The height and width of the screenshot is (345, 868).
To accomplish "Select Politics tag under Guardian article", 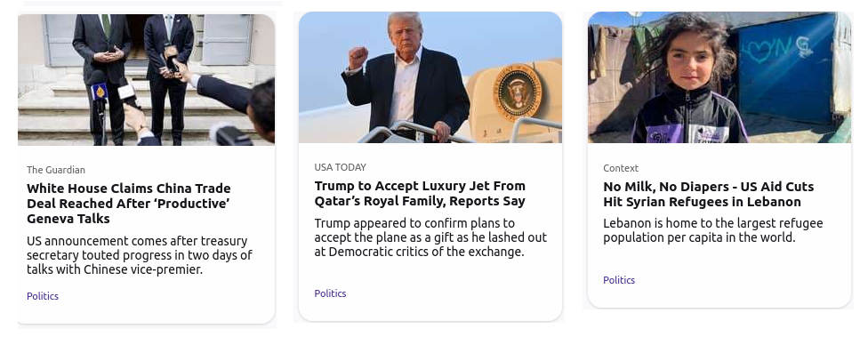I will [43, 296].
